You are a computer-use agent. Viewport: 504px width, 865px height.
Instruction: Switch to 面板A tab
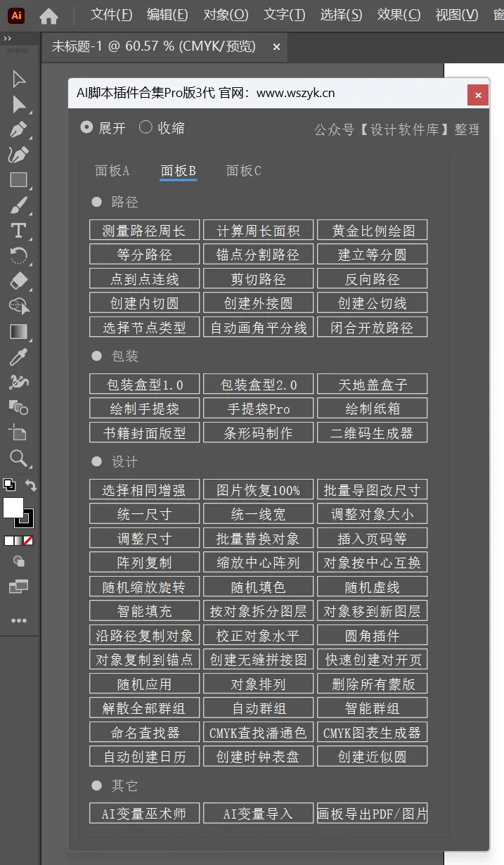(112, 171)
